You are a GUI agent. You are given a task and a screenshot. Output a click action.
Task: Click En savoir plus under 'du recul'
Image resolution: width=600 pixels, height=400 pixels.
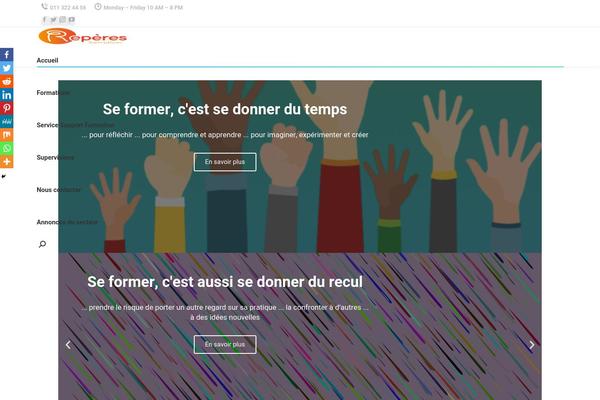pos(225,344)
